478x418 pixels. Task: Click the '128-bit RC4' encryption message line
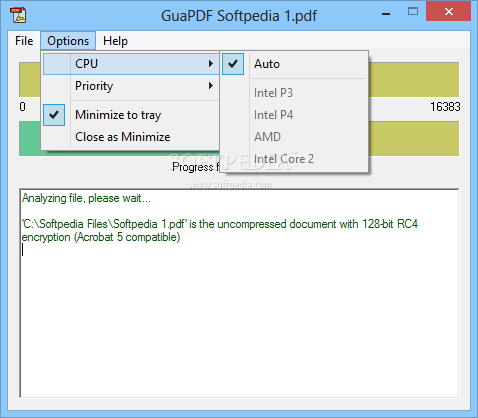220,224
